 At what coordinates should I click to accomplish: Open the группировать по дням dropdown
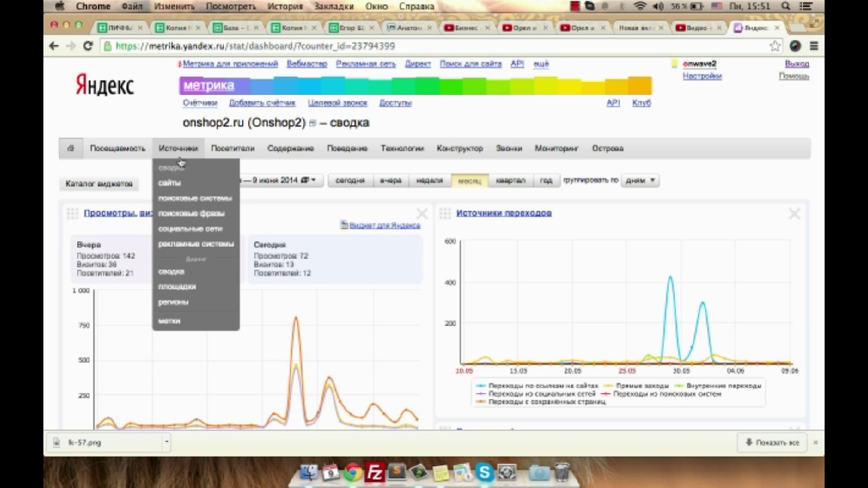click(x=639, y=181)
